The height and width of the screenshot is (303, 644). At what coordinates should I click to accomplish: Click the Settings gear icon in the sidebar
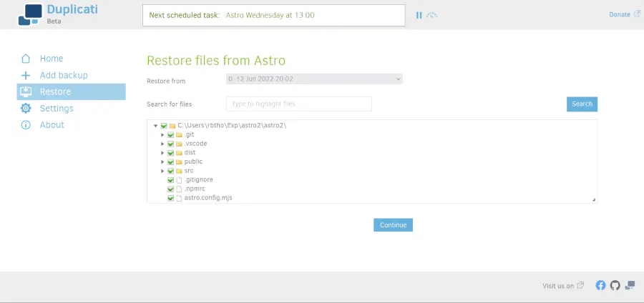click(26, 108)
